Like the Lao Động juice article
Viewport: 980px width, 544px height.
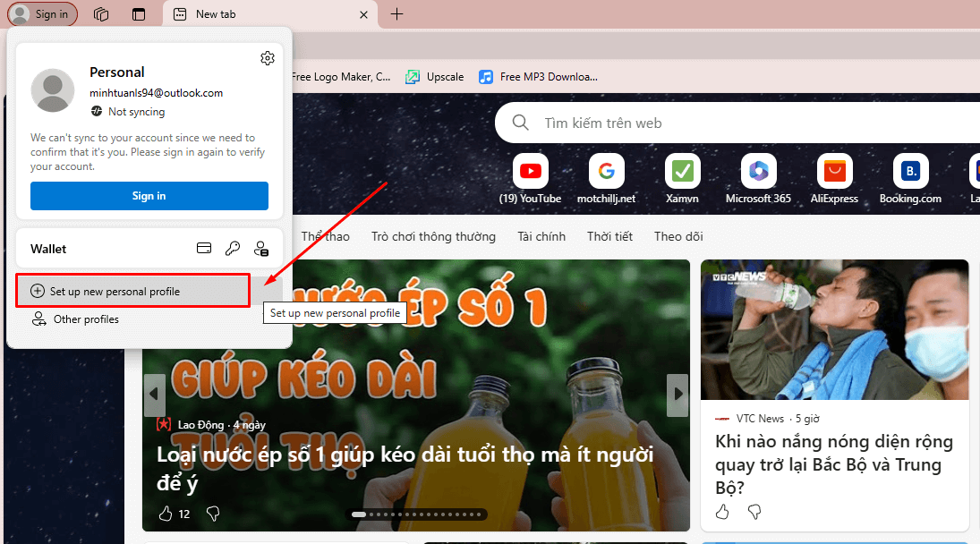(x=166, y=514)
